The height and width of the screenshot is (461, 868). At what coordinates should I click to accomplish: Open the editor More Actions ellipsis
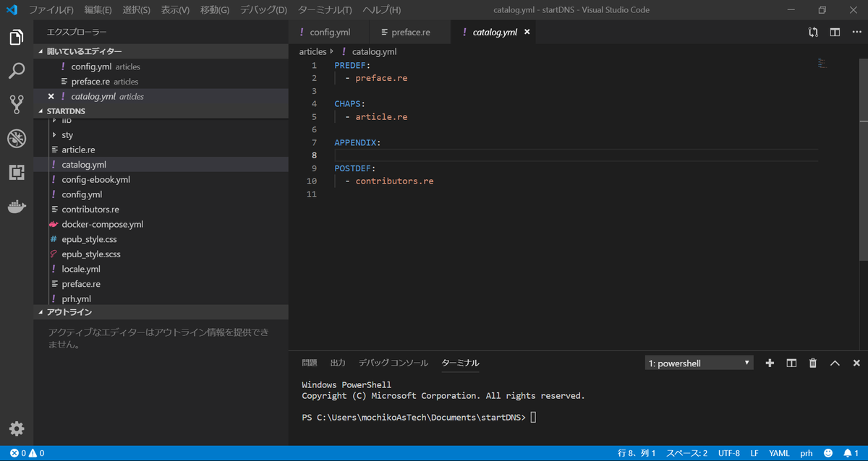(856, 32)
